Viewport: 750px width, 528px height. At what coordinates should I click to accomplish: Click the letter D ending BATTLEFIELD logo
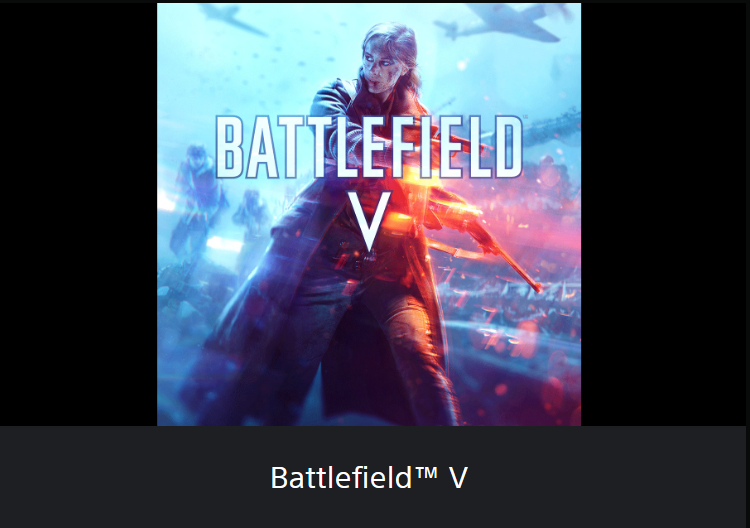[508, 147]
